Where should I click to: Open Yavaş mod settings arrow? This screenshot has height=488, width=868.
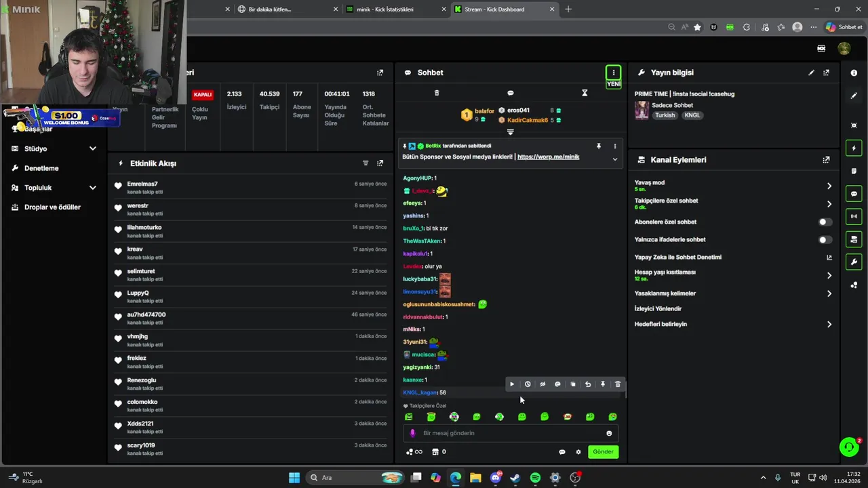(x=829, y=186)
